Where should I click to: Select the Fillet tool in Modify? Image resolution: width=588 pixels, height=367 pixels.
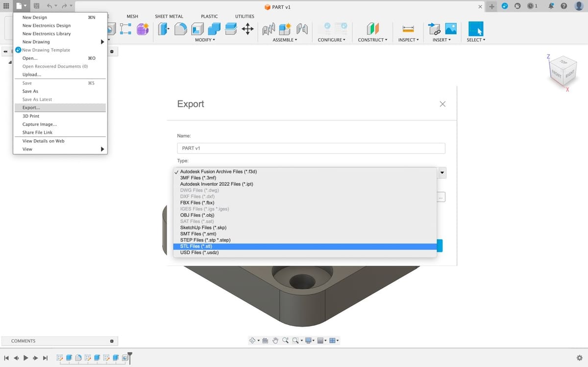181,29
